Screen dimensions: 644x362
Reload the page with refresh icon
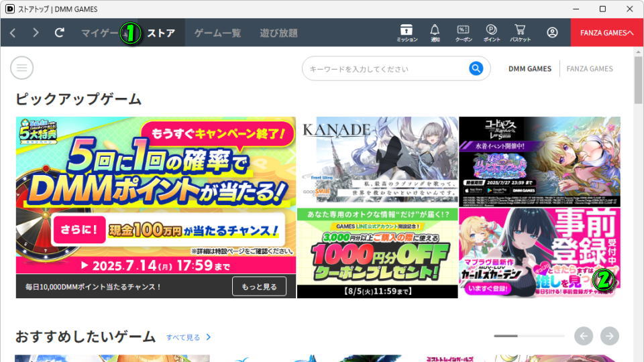tap(59, 32)
